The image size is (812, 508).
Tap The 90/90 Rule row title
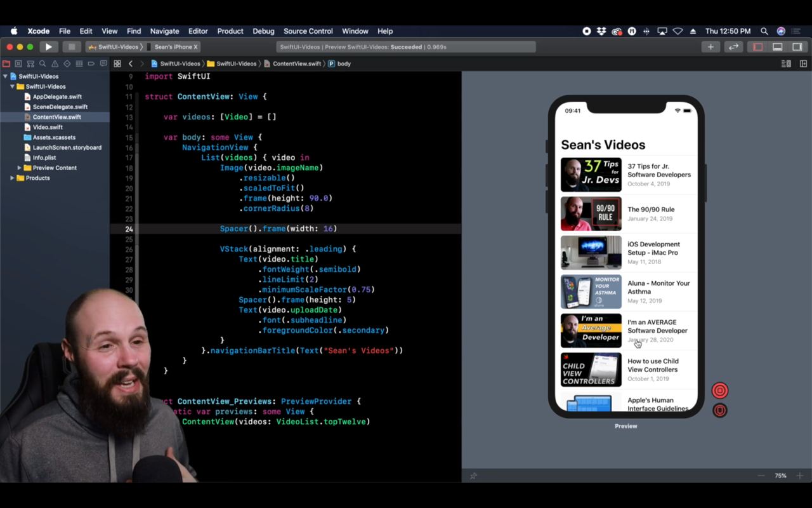click(x=651, y=210)
